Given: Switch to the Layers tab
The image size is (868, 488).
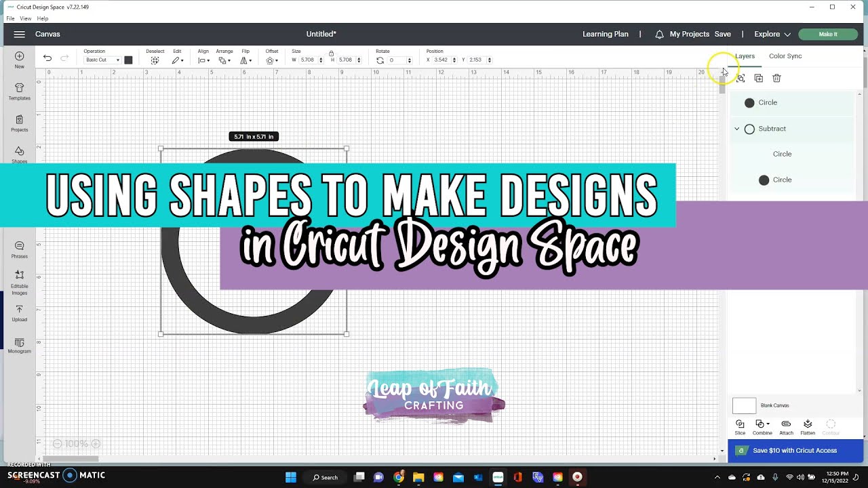Looking at the screenshot, I should (745, 56).
